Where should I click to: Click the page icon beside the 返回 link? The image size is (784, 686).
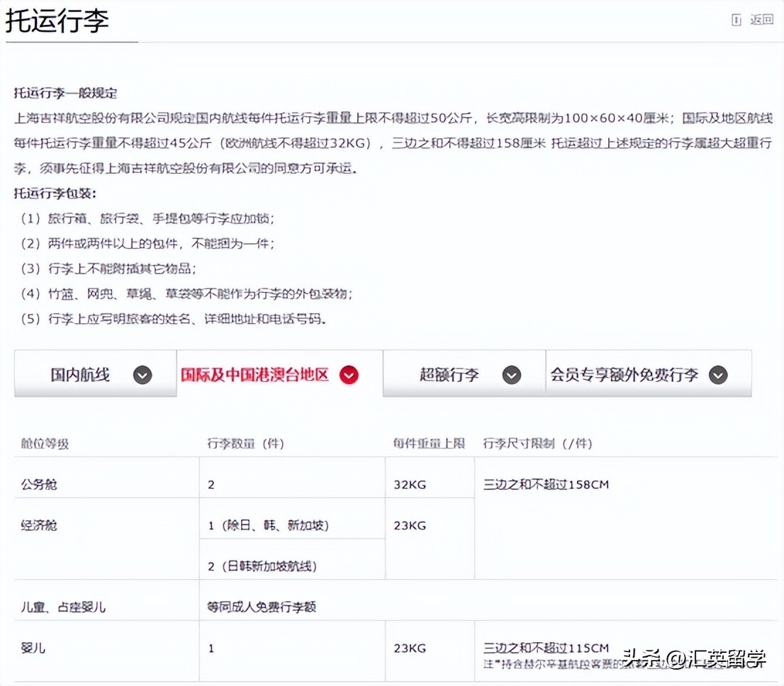737,19
